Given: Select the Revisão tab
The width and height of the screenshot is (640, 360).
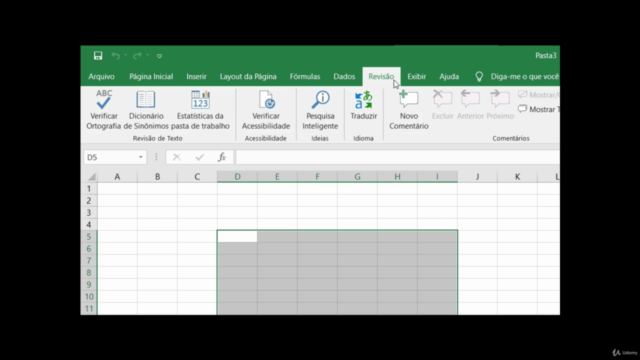Looking at the screenshot, I should pos(381,76).
